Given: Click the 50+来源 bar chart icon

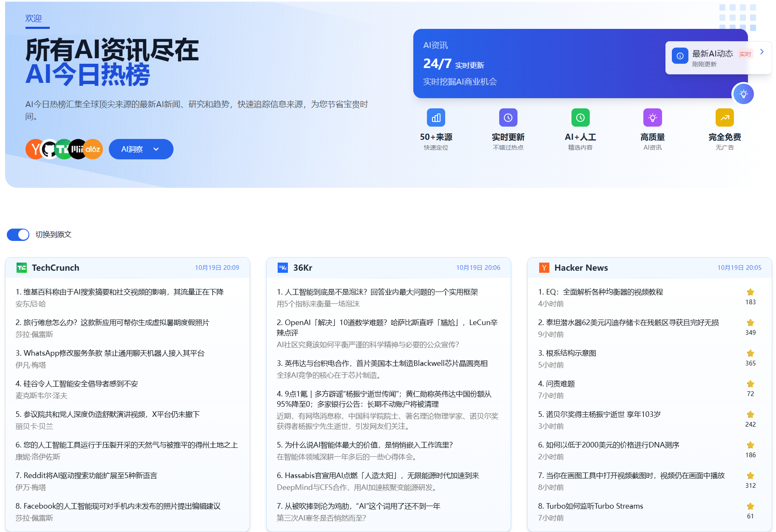Looking at the screenshot, I should [436, 118].
